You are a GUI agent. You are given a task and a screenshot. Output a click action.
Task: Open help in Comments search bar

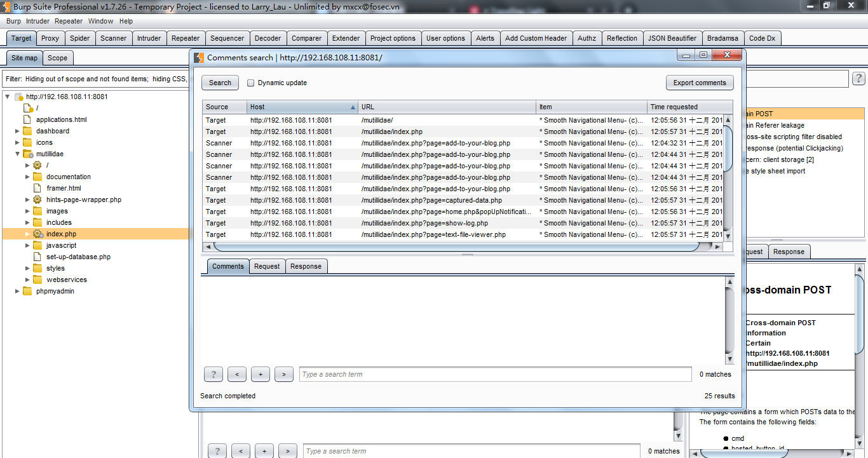click(214, 374)
